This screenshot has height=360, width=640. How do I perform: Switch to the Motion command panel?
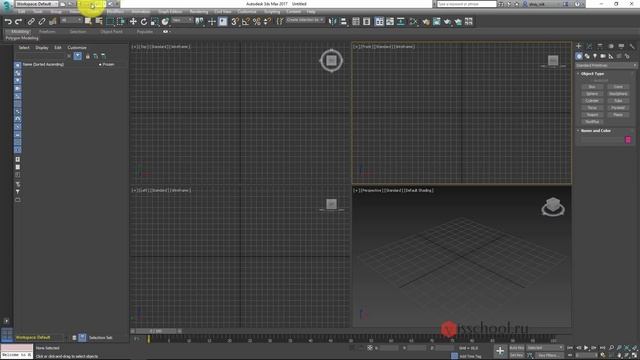[611, 46]
